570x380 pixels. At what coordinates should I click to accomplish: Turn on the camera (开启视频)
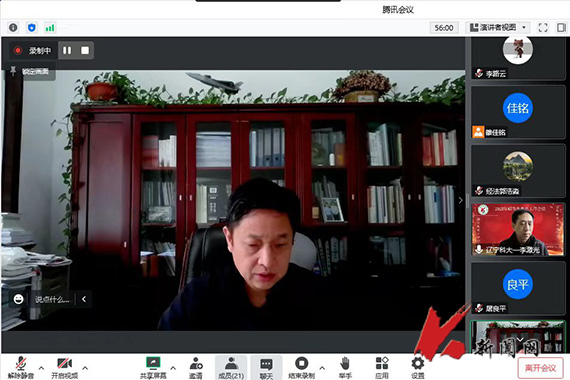[64, 368]
